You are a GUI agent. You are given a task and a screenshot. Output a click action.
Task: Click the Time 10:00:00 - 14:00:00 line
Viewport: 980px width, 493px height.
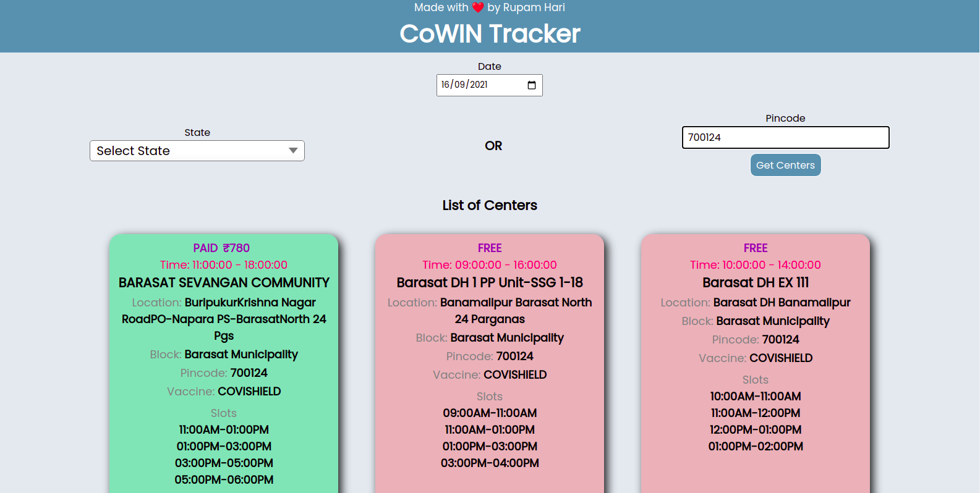[756, 265]
